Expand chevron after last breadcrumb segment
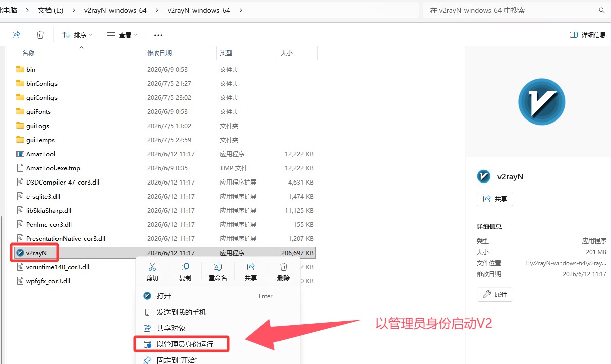The image size is (611, 364). tap(241, 10)
